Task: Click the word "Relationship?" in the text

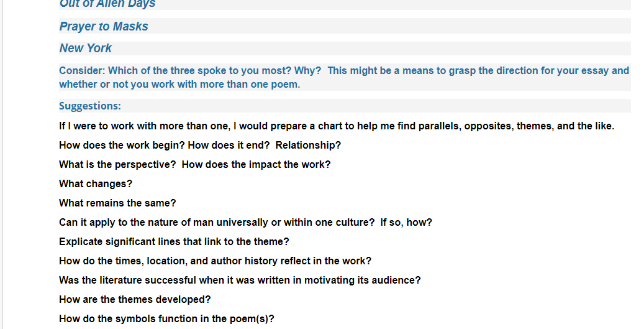Action: 308,145
